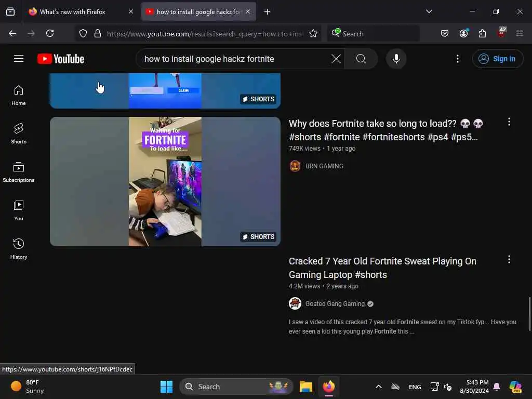
Task: Open the ad blocker extension with badge 42
Action: [x=501, y=33]
